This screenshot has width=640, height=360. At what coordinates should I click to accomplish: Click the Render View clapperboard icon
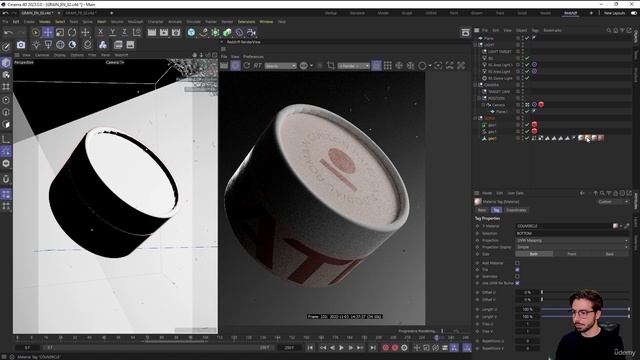coord(152,32)
